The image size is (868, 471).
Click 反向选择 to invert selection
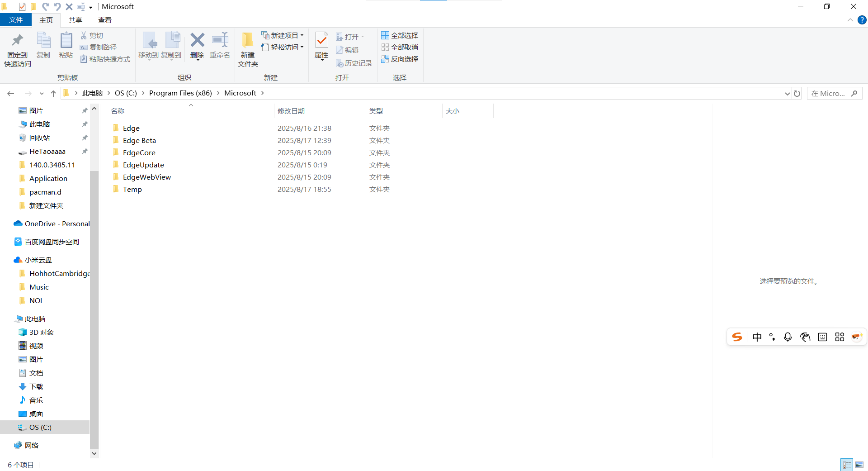pyautogui.click(x=400, y=59)
